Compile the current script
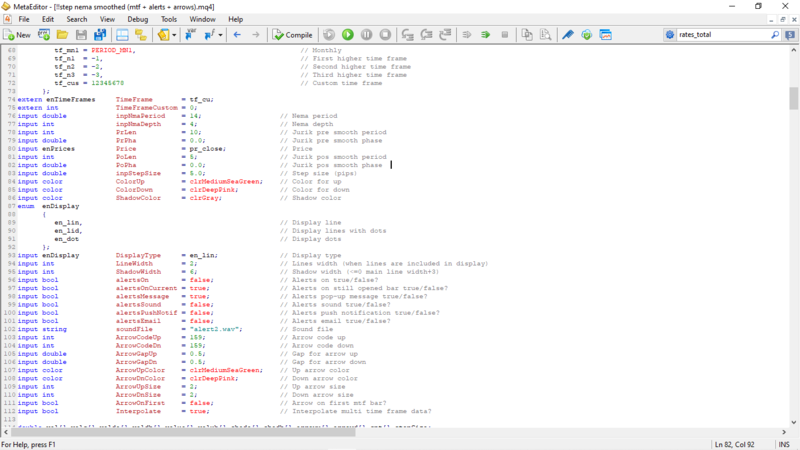The image size is (800, 450). [292, 35]
